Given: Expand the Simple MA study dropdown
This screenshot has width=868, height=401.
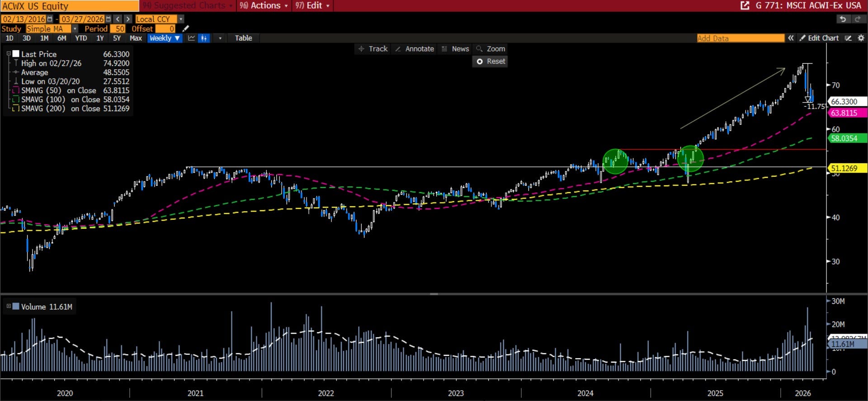Looking at the screenshot, I should pos(75,28).
